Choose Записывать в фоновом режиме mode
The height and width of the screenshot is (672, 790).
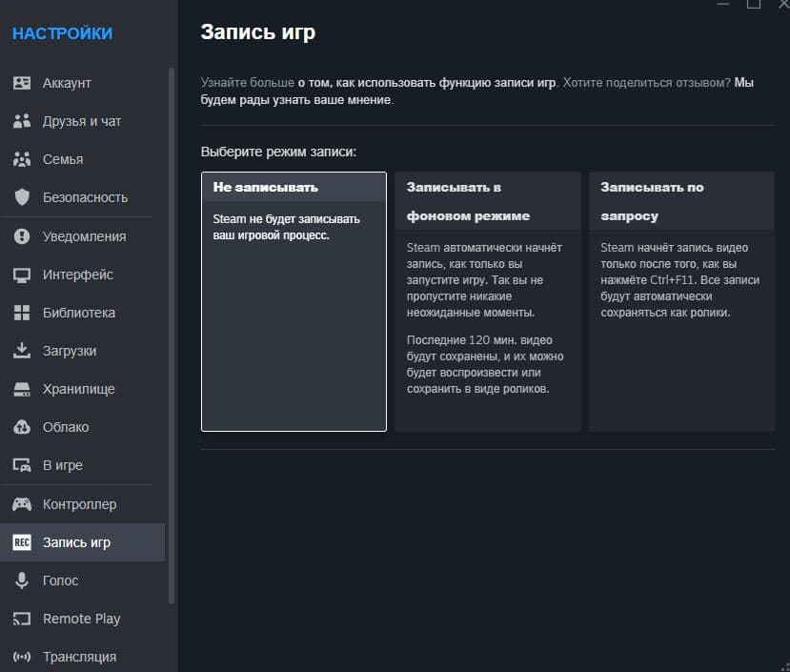coord(488,301)
